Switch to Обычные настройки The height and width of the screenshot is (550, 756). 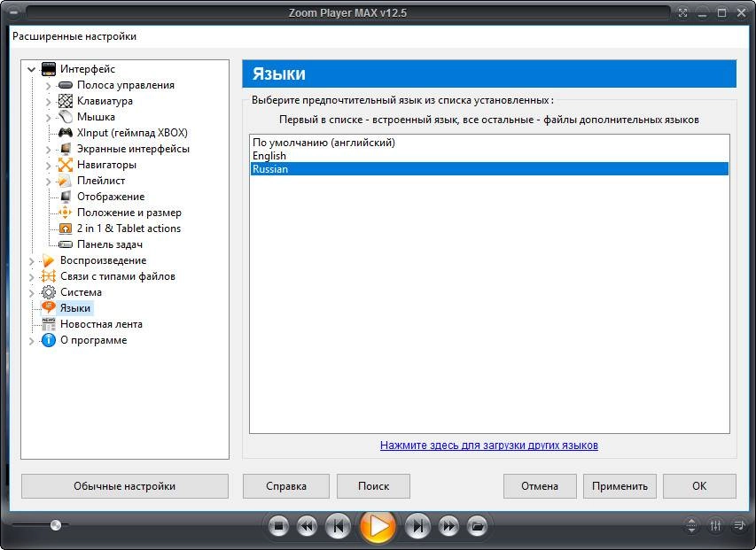tap(125, 486)
